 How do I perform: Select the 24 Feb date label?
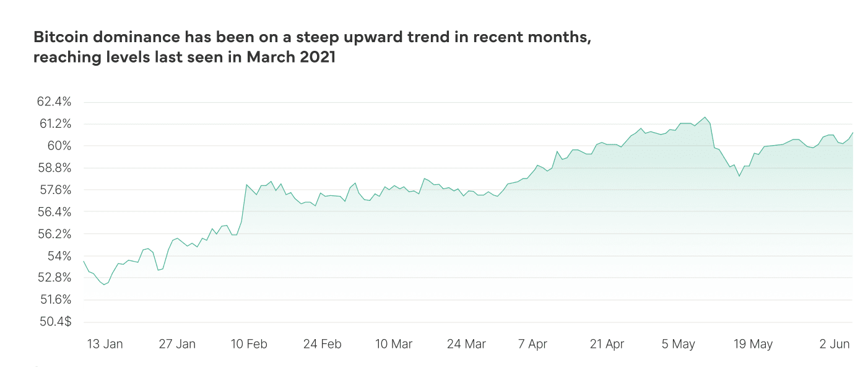[x=322, y=344]
